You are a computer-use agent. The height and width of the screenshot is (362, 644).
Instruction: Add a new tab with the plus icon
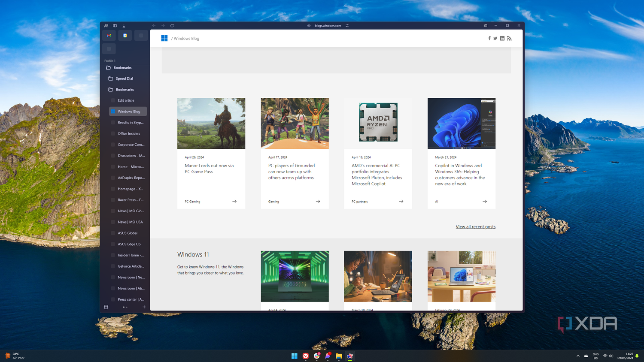(144, 307)
